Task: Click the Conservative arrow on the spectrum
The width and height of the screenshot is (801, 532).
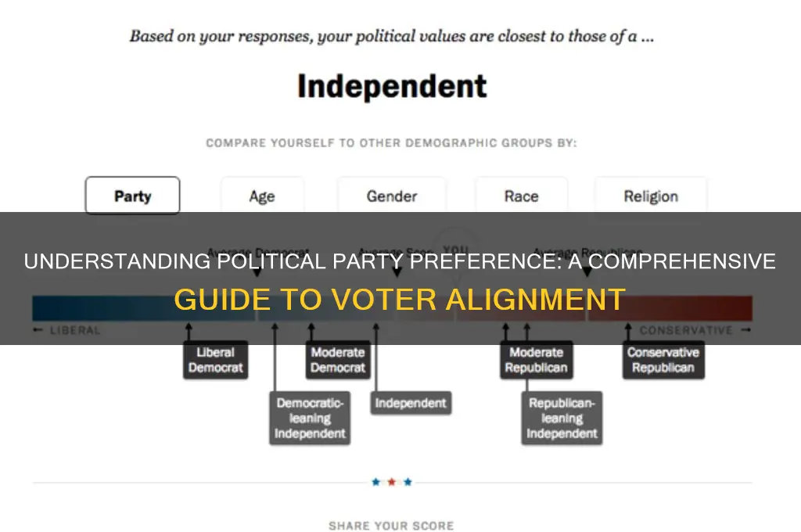Action: [x=745, y=329]
